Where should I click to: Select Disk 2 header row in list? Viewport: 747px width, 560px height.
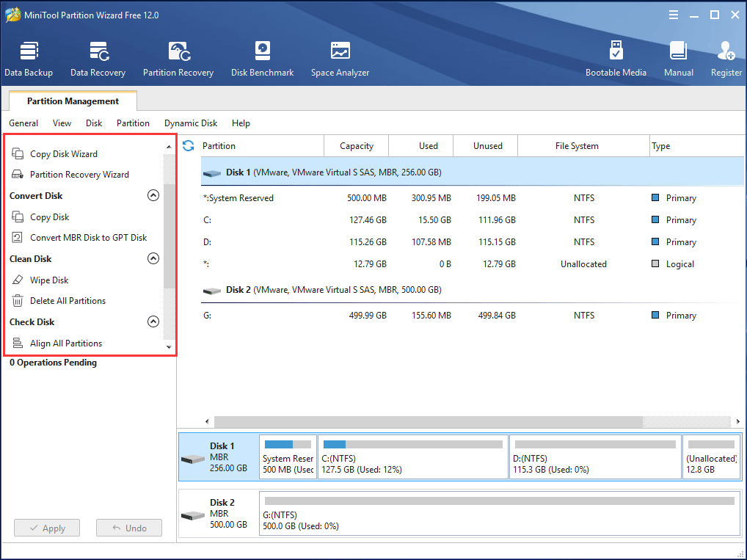472,290
